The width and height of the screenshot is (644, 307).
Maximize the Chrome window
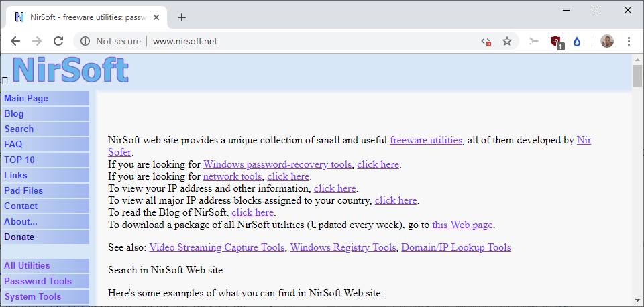tap(597, 10)
